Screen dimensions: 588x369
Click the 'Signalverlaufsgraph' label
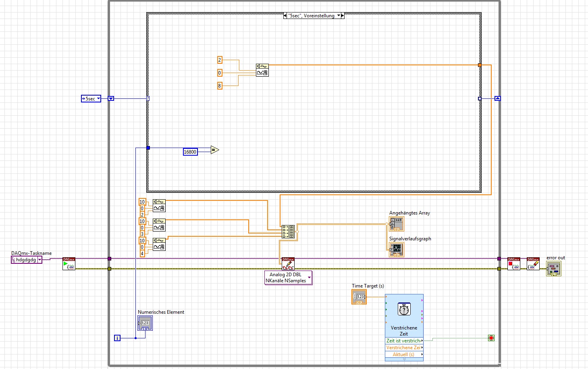410,239
